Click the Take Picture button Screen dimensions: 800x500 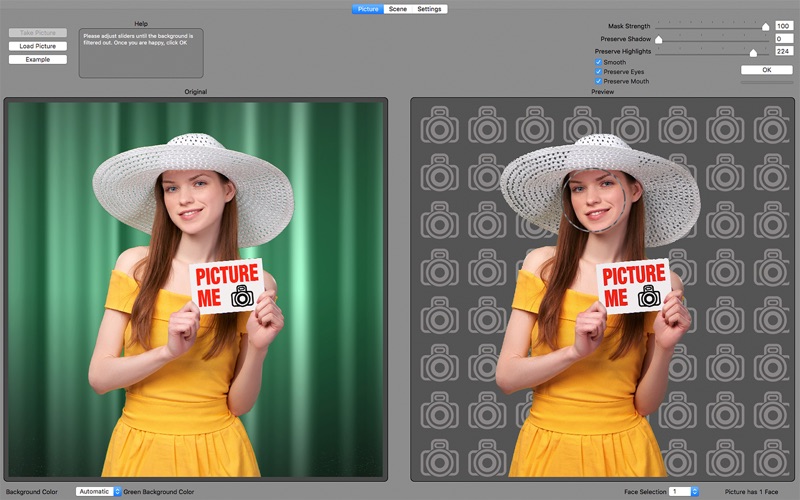click(38, 33)
